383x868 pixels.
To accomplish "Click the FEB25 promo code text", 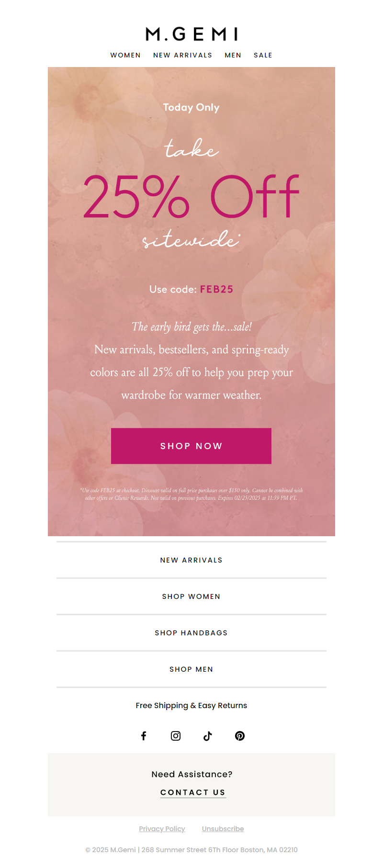I will [216, 289].
